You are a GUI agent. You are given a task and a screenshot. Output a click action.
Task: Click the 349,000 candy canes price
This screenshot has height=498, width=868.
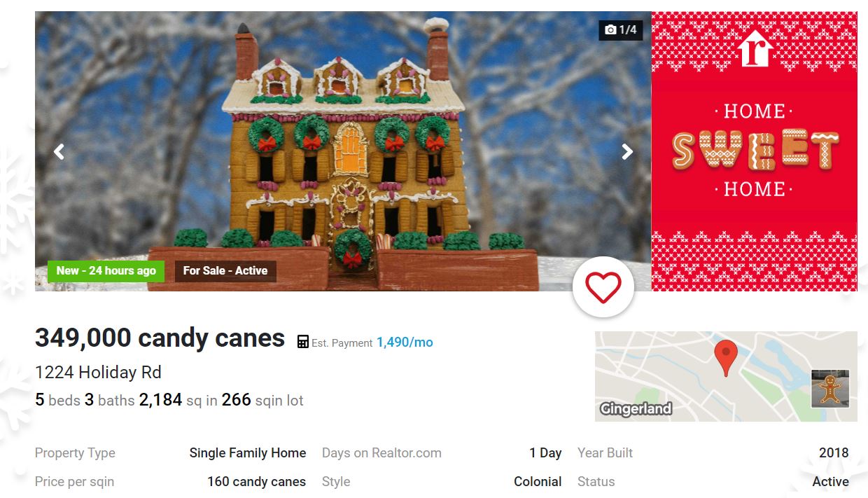click(160, 338)
